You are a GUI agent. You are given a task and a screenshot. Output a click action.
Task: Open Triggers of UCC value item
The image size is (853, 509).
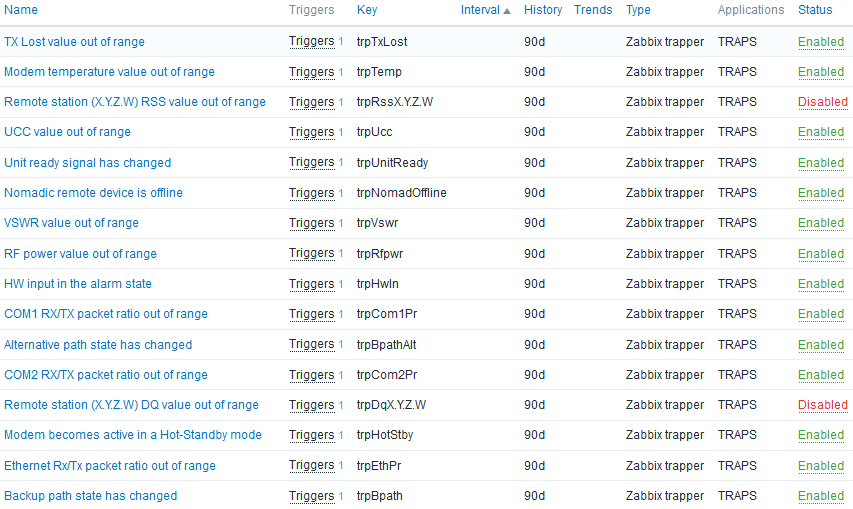(312, 132)
